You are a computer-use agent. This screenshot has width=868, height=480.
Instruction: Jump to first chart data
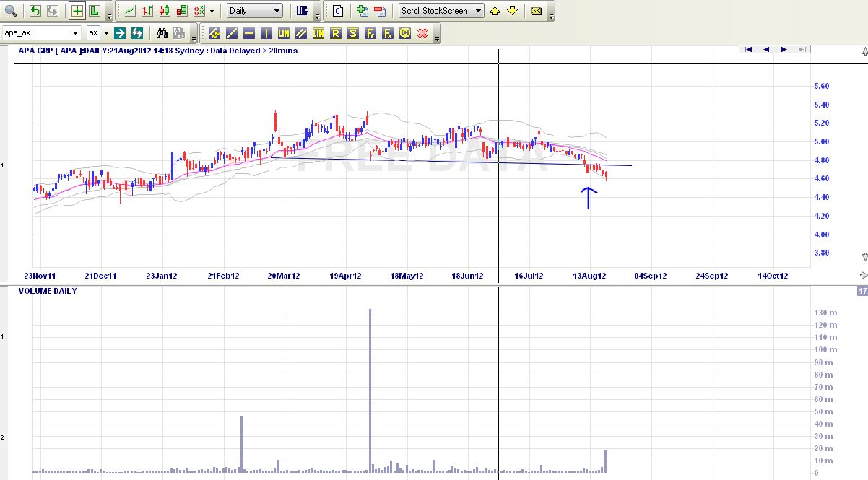748,50
